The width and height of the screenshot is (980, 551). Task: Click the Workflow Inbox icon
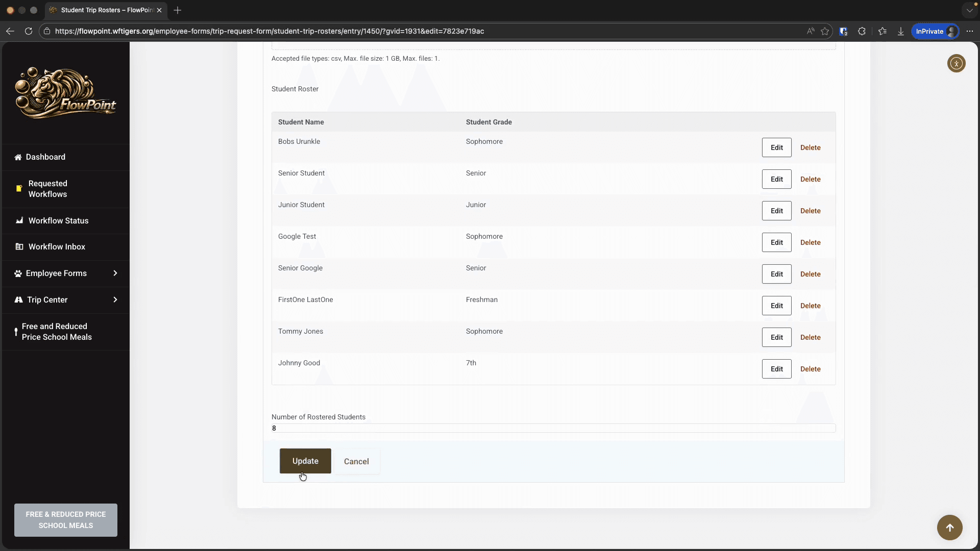click(x=19, y=246)
